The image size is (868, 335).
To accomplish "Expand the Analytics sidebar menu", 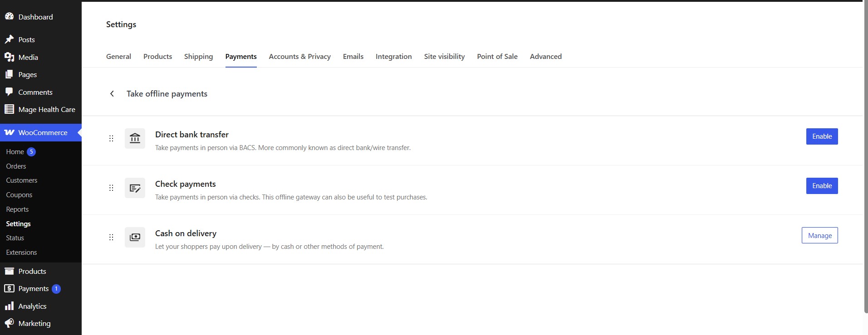I will (x=32, y=306).
